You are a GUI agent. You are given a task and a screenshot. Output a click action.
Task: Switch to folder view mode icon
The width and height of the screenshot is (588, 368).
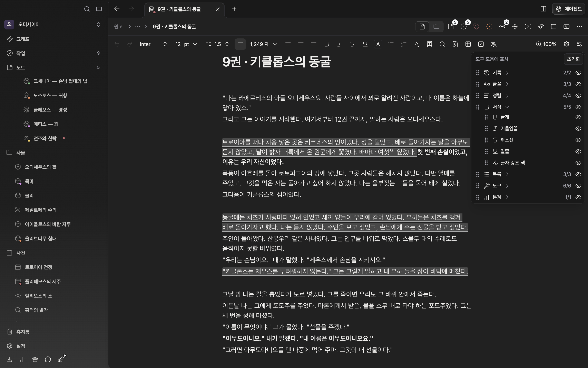coord(436,27)
